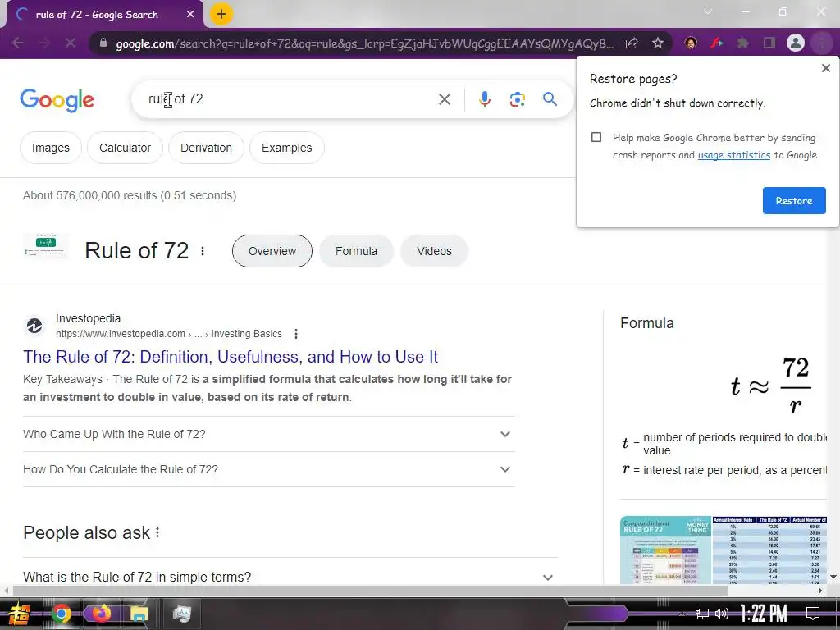Click the investopedia.com URL breadcrumb
Screen dimensions: 840x630
pos(169,334)
